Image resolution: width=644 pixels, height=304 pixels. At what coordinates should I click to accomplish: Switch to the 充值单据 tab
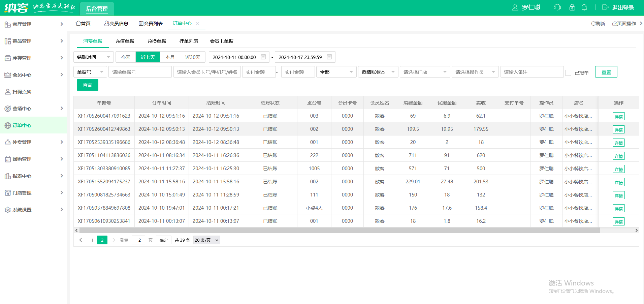click(125, 41)
